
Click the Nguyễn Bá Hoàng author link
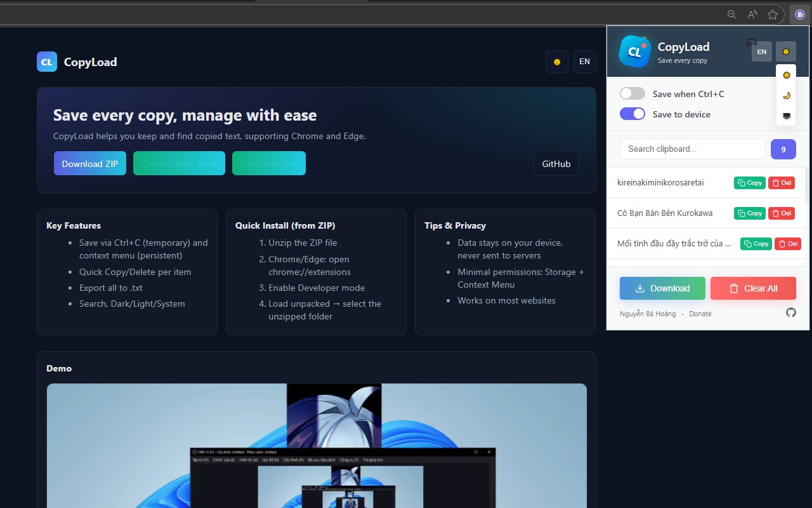648,314
